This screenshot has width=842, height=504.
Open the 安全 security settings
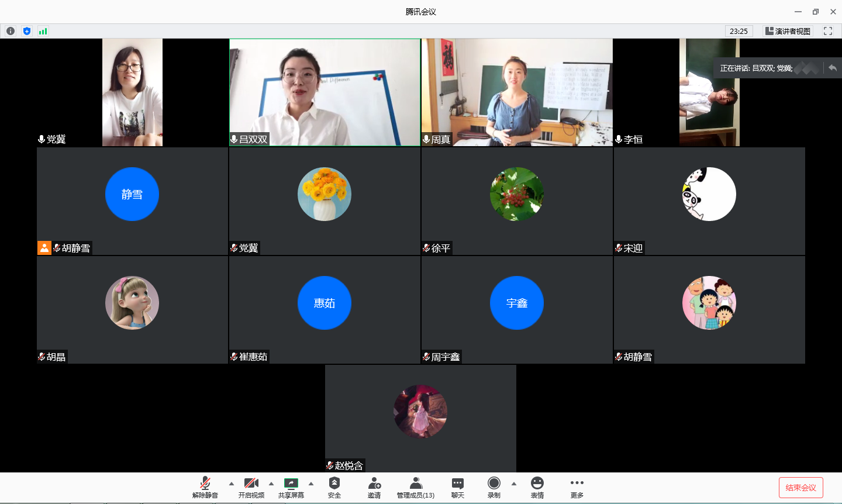tap(334, 487)
